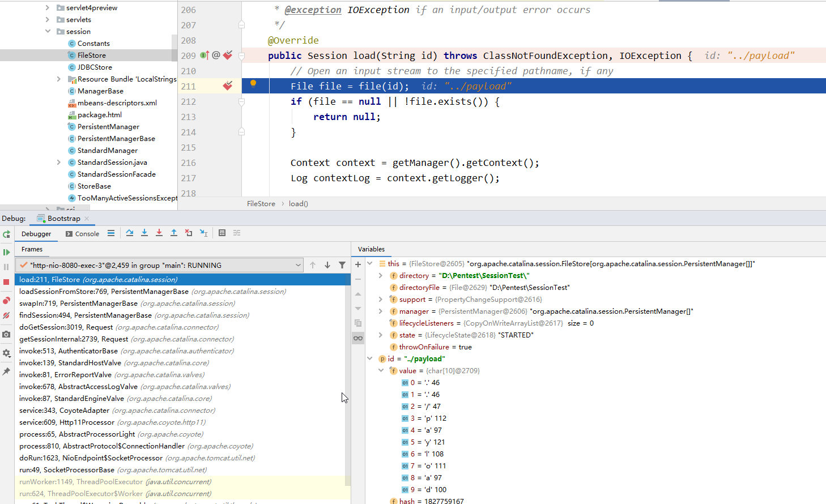Rerun the Bootstrap debug session
826x504 pixels.
pos(6,234)
